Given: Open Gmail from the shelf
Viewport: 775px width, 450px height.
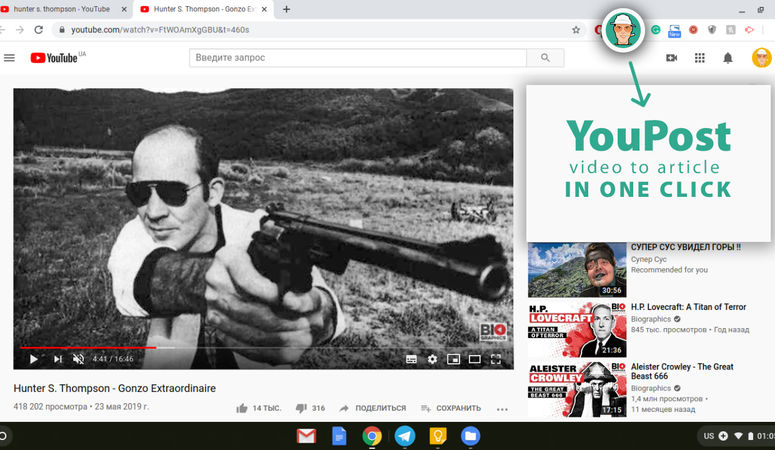Looking at the screenshot, I should click(306, 436).
